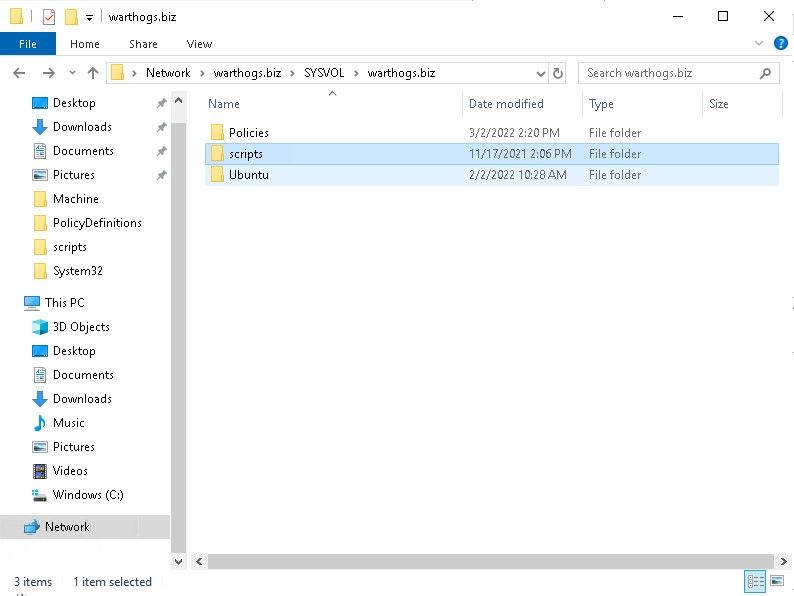Open pinned Desktop in Quick access
The height and width of the screenshot is (596, 794).
[74, 103]
